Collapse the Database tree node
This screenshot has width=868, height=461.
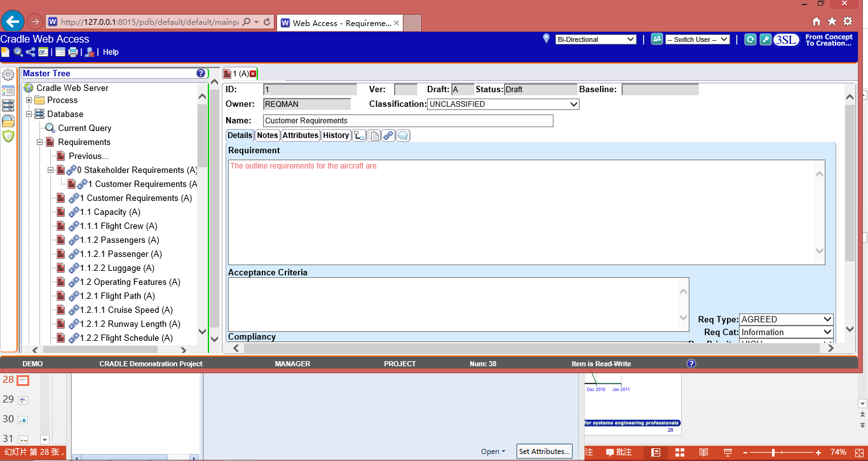pos(29,114)
